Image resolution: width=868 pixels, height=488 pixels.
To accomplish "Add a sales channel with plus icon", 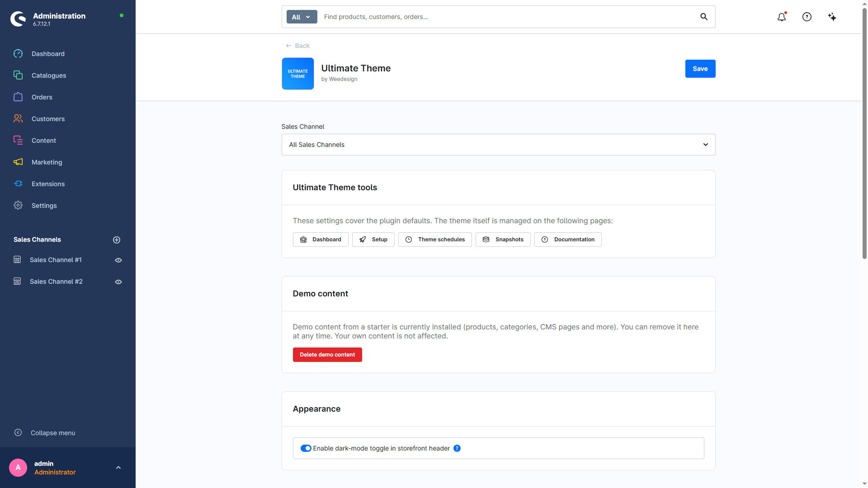I will (117, 240).
